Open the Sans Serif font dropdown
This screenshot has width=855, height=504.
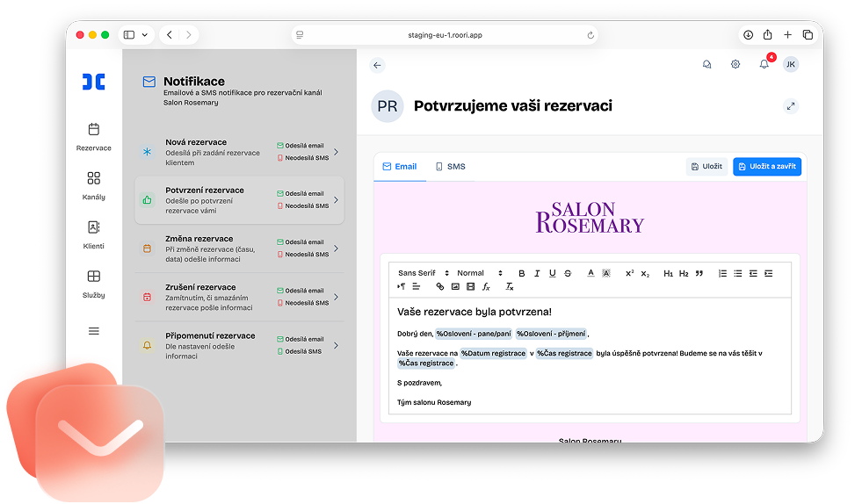[423, 273]
